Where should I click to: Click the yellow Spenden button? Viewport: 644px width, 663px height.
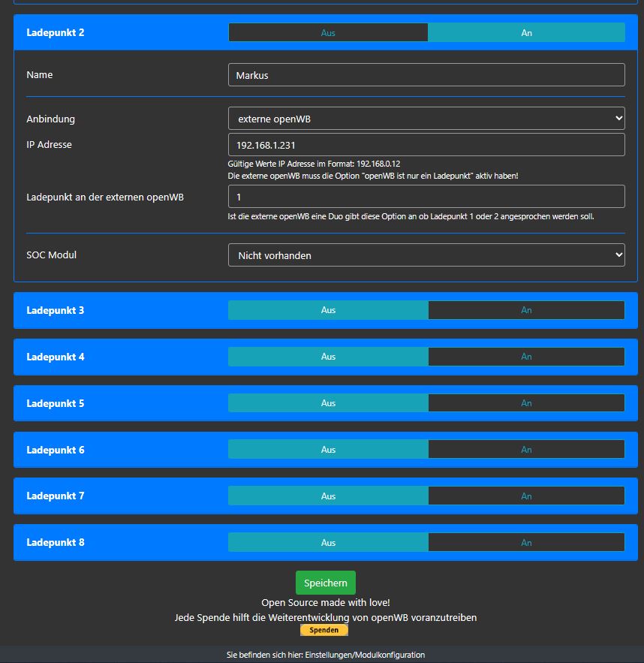point(324,630)
